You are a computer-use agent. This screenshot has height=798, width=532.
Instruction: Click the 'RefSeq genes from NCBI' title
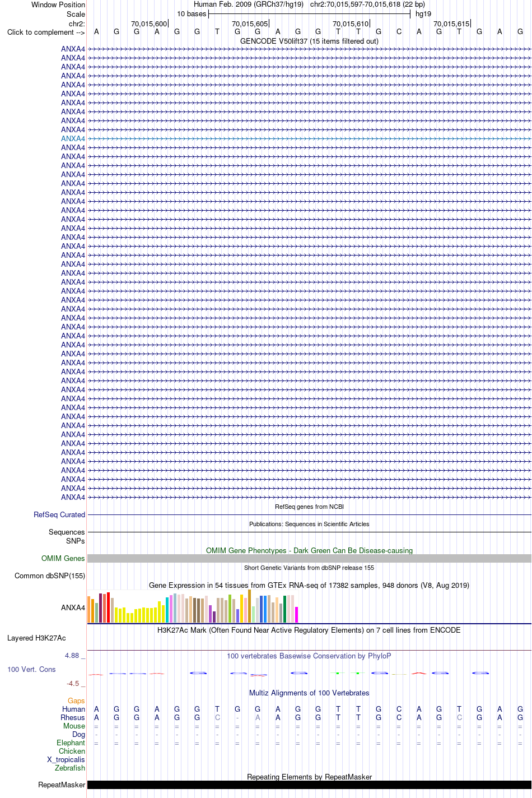[309, 507]
